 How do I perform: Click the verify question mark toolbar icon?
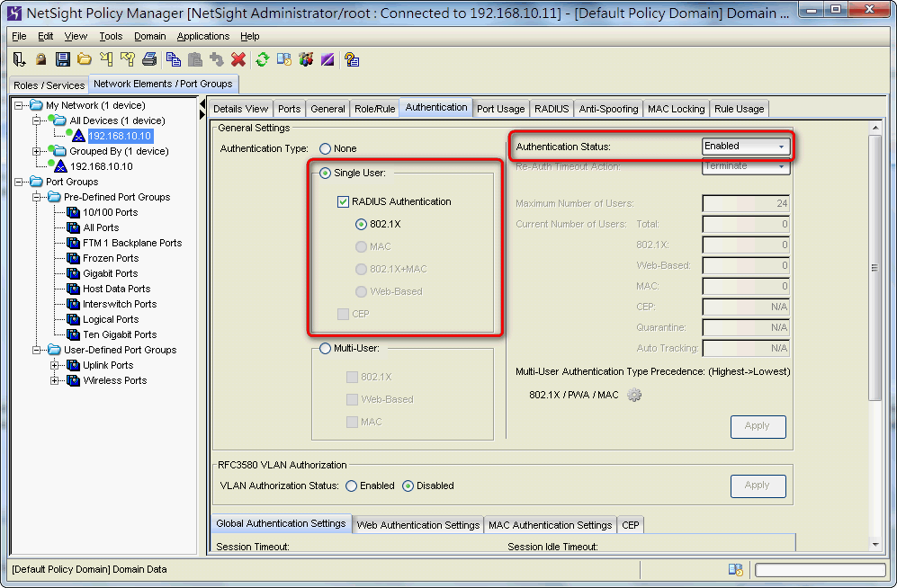point(128,59)
